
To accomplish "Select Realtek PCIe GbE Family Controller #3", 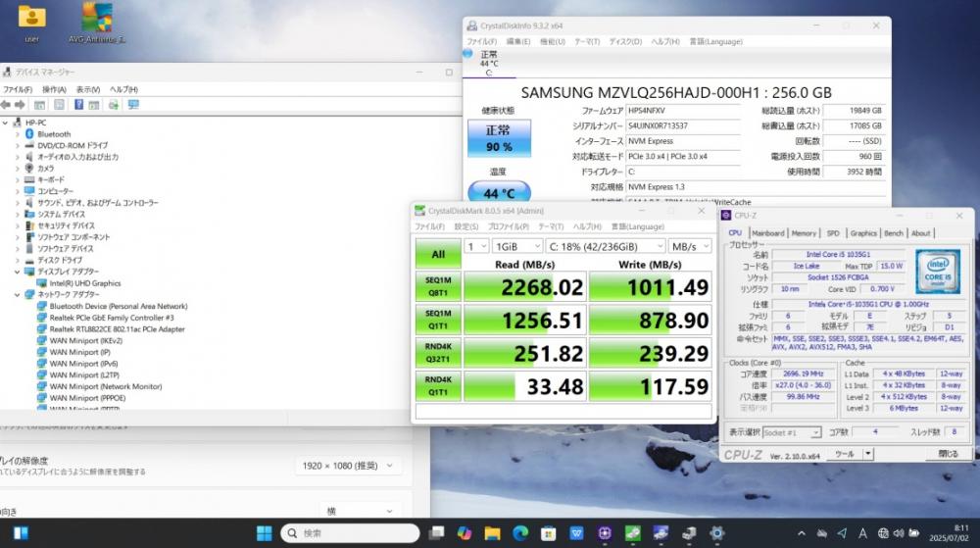I will click(x=112, y=318).
